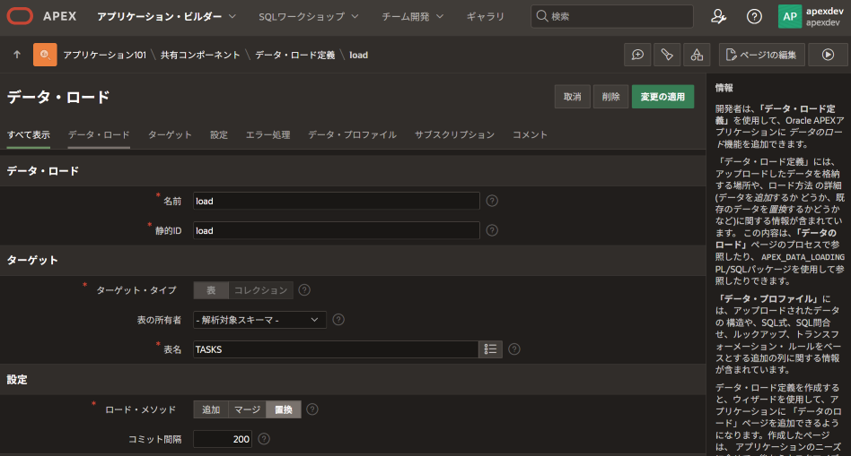Switch to コメント tab
This screenshot has height=456, width=851.
[x=530, y=135]
